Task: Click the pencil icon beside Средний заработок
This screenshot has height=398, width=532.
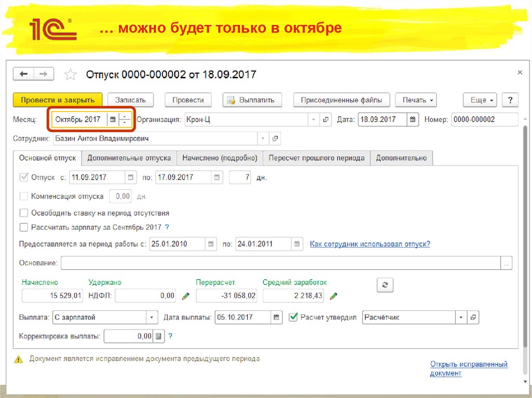Action: 333,296
